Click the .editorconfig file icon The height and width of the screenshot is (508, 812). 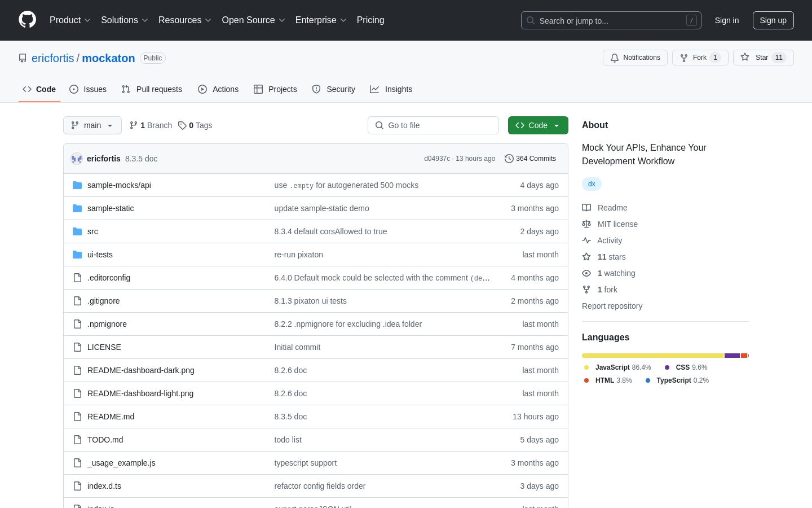(77, 278)
